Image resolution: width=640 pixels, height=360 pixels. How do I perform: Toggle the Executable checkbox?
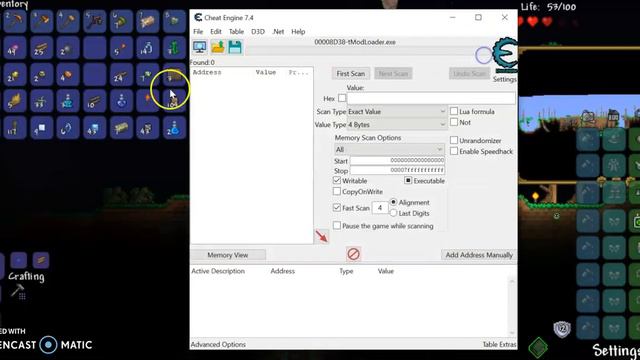point(408,180)
